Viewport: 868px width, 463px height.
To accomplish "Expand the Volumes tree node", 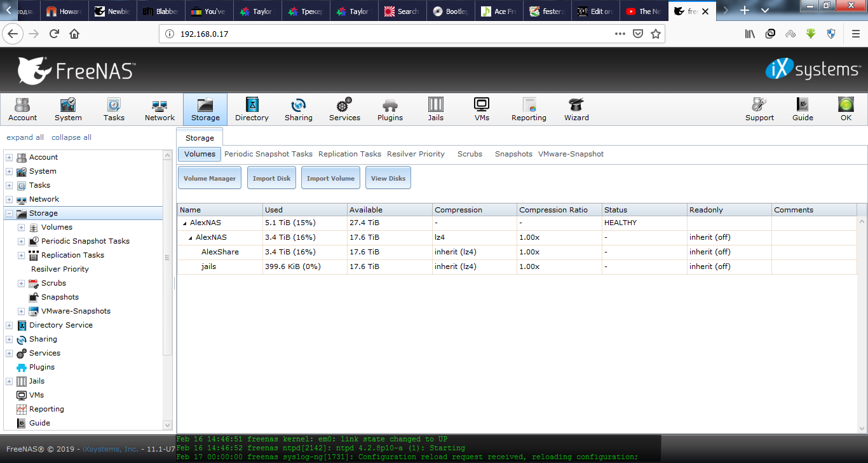I will click(21, 228).
